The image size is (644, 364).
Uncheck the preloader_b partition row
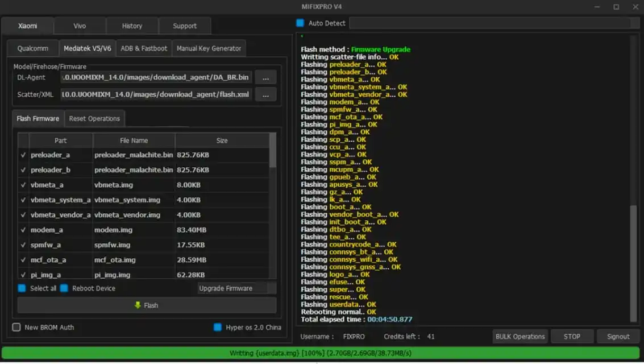coord(23,169)
